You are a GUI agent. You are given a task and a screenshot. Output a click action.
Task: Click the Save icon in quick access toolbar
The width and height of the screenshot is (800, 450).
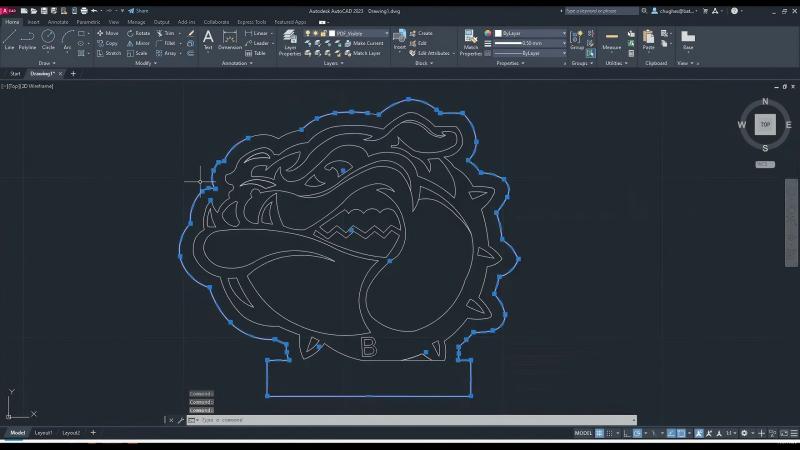pos(44,11)
